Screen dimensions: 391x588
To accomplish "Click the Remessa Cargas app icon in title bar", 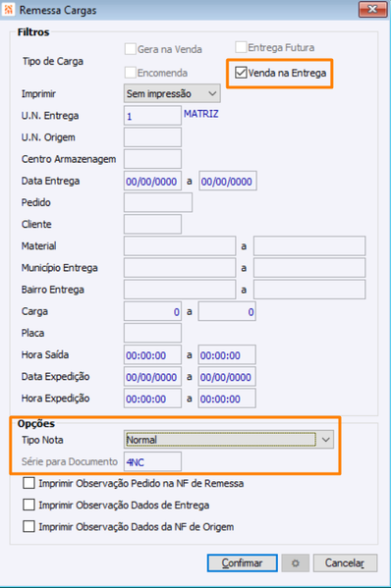I will [x=8, y=10].
